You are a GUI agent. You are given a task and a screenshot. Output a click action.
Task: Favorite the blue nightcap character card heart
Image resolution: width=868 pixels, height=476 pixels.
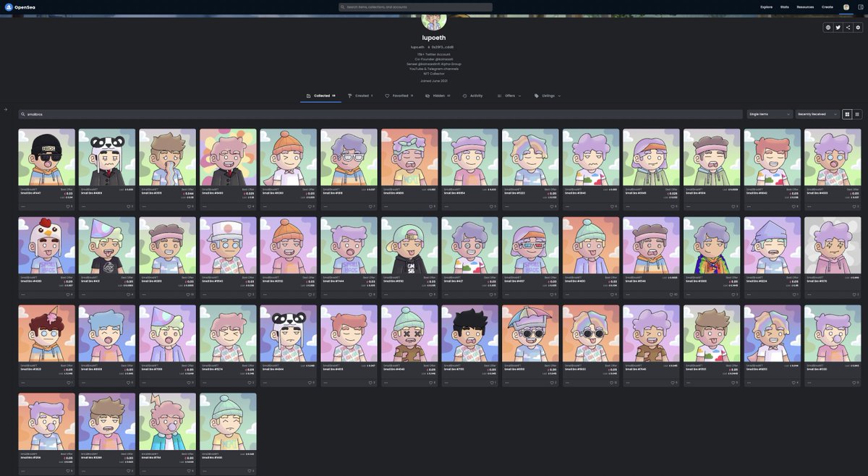[x=793, y=294]
